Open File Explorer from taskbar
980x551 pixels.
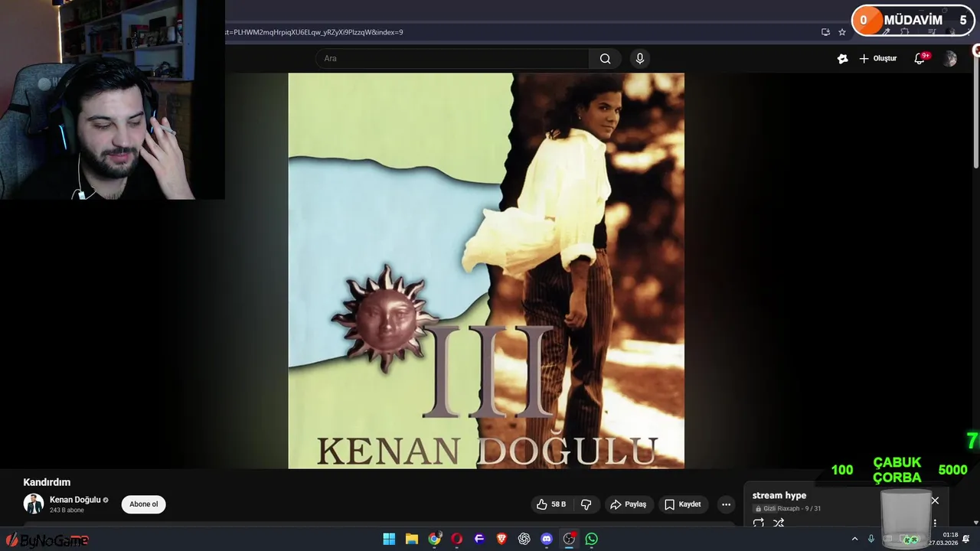(x=411, y=539)
